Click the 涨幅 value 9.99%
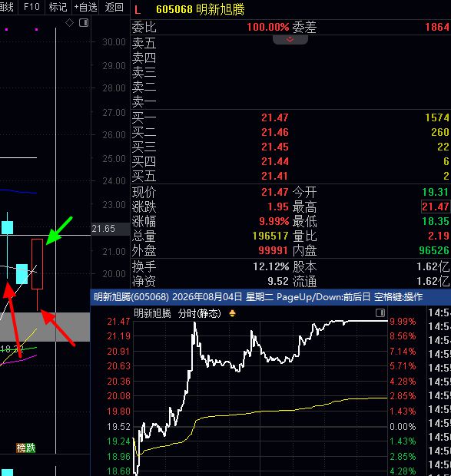The height and width of the screenshot is (476, 451). pyautogui.click(x=274, y=221)
